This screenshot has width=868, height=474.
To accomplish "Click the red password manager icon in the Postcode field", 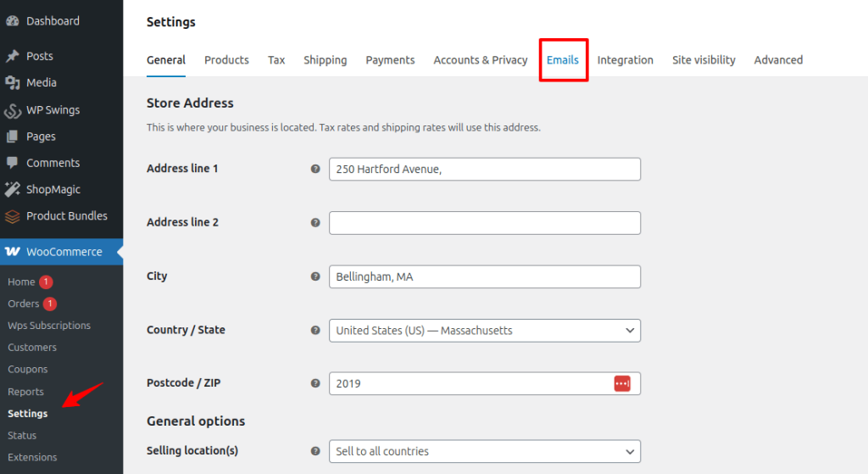I will coord(622,383).
